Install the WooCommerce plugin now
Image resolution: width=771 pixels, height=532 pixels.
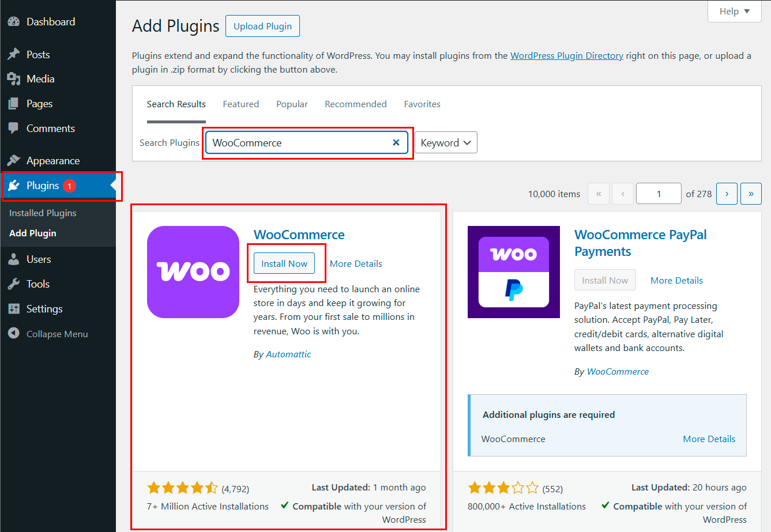[x=284, y=263]
